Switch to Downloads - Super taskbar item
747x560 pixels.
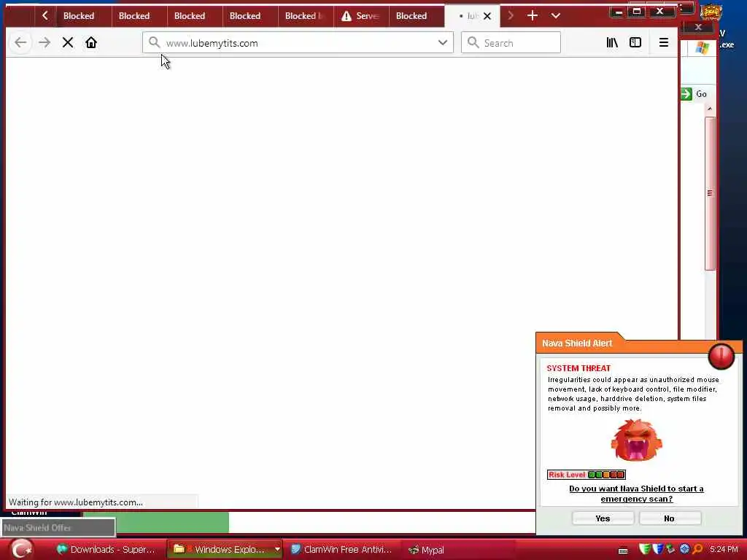click(106, 550)
